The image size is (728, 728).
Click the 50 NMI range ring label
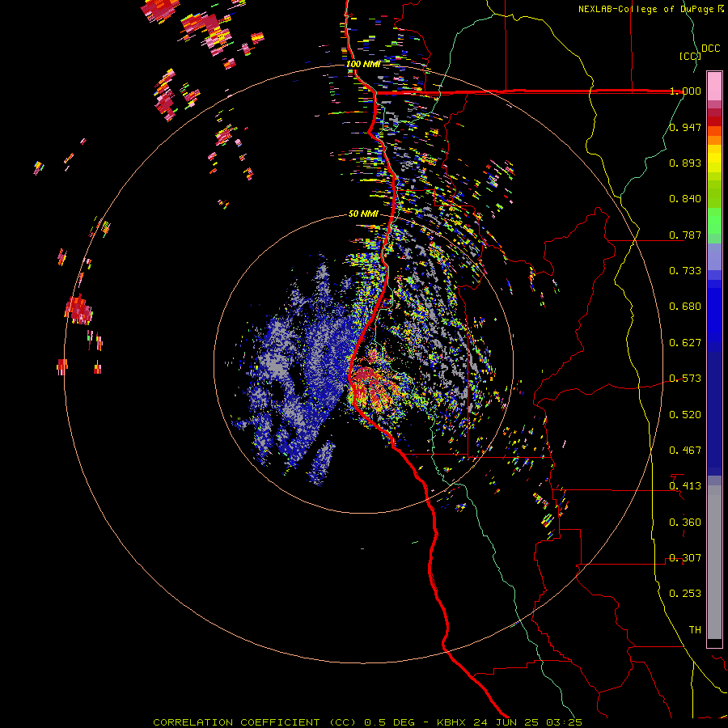pyautogui.click(x=363, y=214)
